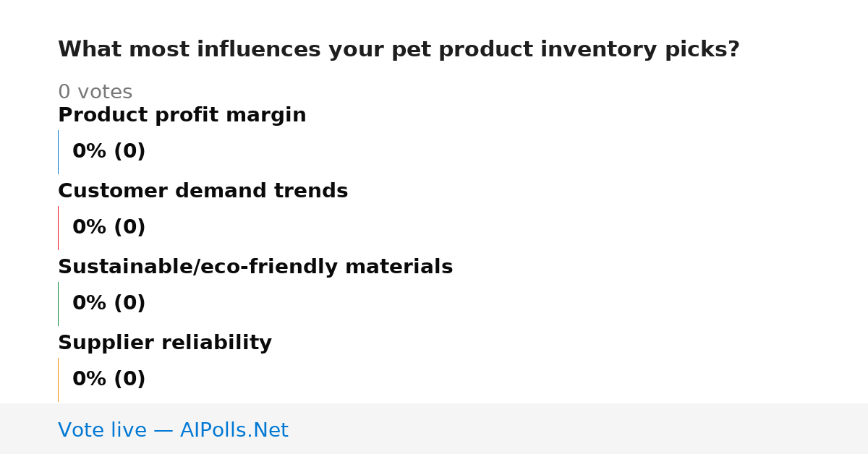The width and height of the screenshot is (868, 454).
Task: Click the percentage under Product profit margin
Action: 109,151
